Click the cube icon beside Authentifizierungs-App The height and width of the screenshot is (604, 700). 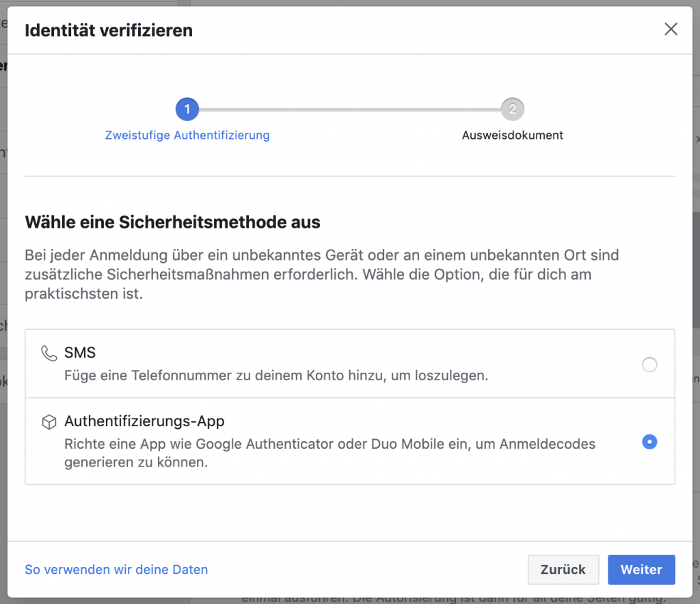coord(49,422)
